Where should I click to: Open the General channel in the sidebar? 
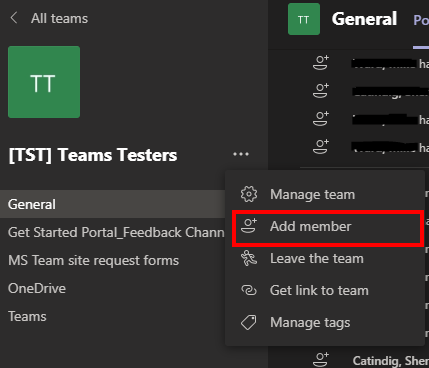(113, 204)
